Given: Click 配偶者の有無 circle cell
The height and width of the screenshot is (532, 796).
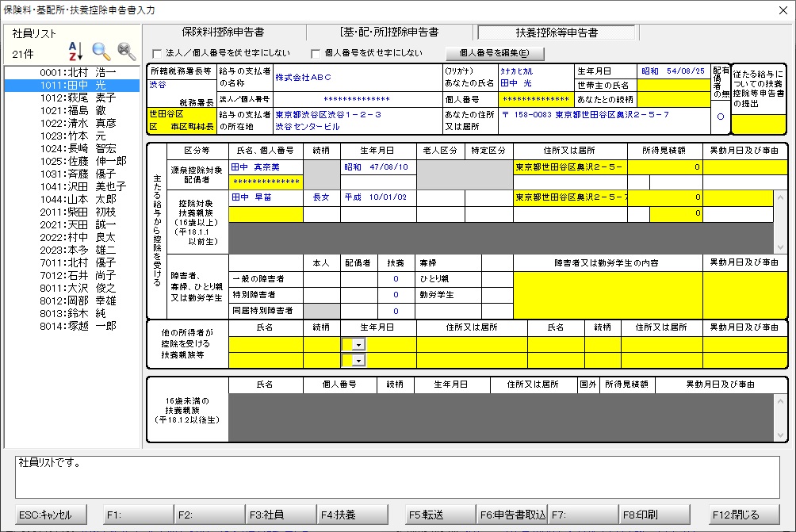Looking at the screenshot, I should coord(721,117).
